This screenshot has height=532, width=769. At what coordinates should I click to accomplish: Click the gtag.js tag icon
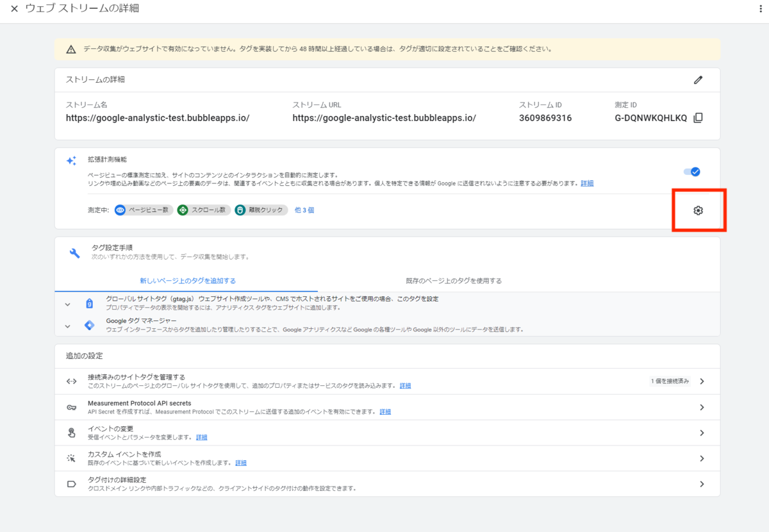pos(89,304)
